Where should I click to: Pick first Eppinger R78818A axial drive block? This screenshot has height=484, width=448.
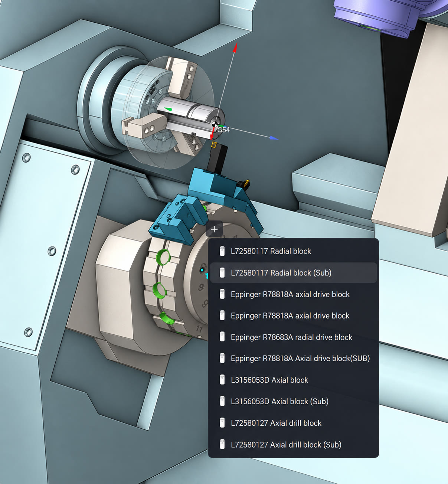[x=293, y=294]
